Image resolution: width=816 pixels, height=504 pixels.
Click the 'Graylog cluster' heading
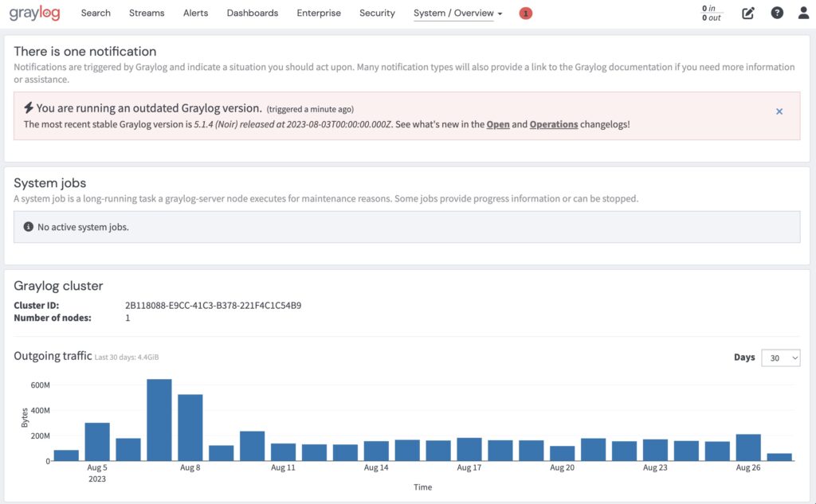click(x=58, y=286)
